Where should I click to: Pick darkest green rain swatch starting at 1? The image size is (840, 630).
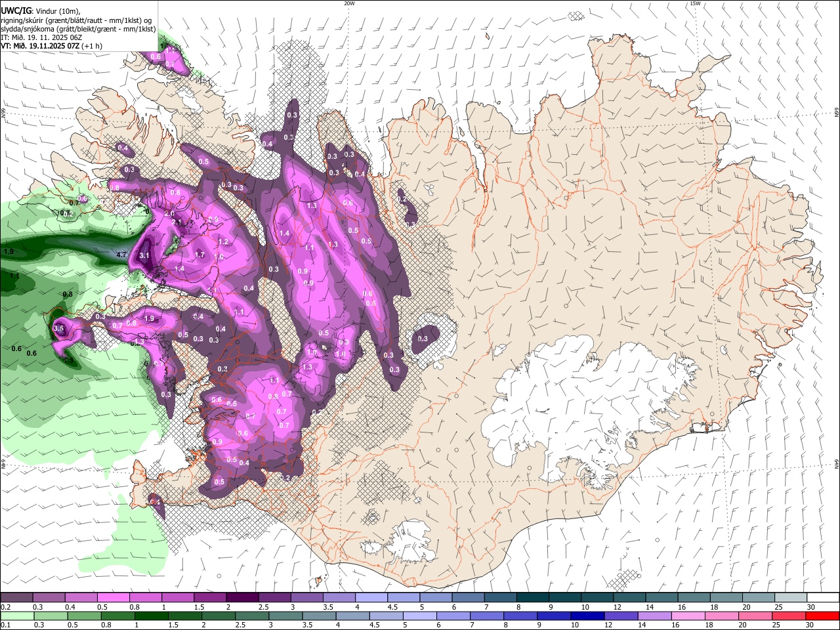pos(151,616)
